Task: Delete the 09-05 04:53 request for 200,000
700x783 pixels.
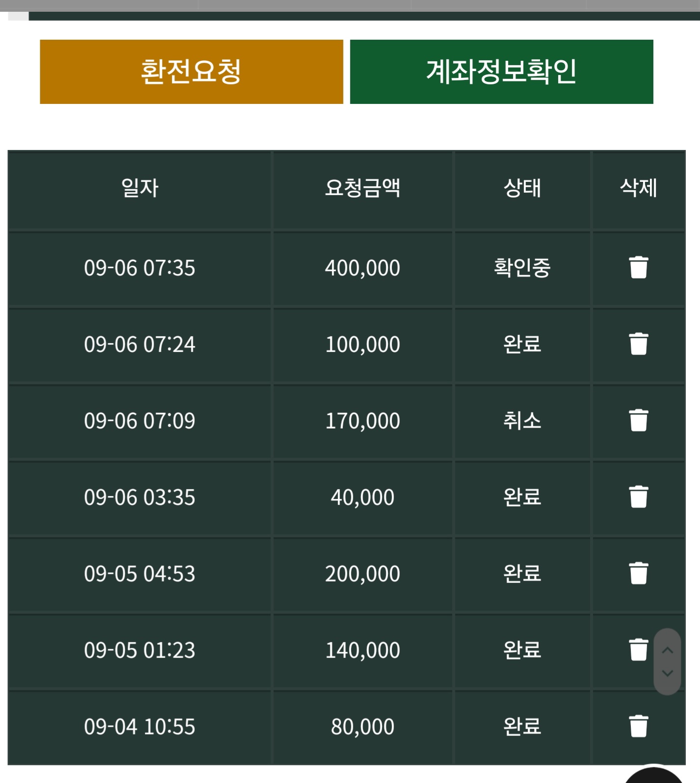Action: [638, 574]
